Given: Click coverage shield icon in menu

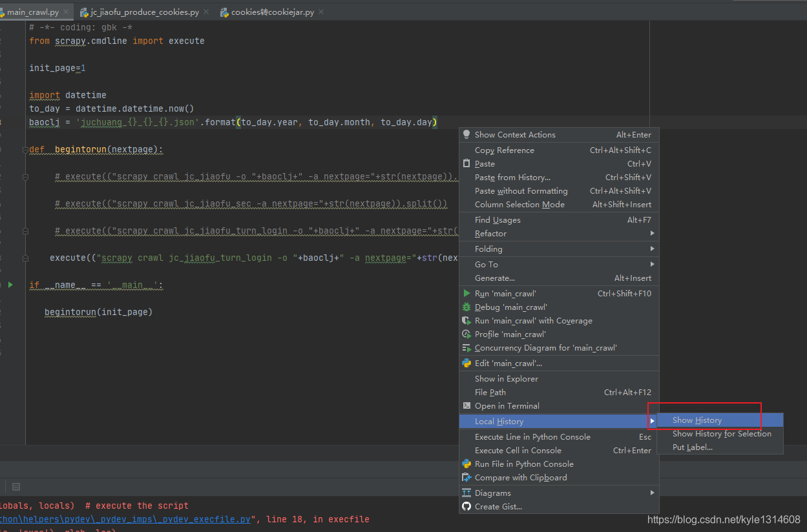Looking at the screenshot, I should (x=466, y=321).
